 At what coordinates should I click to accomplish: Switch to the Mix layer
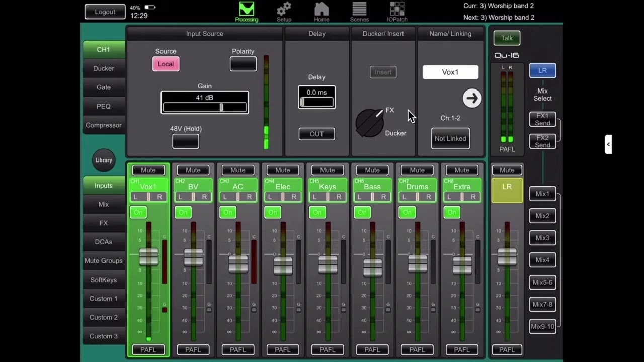(104, 204)
